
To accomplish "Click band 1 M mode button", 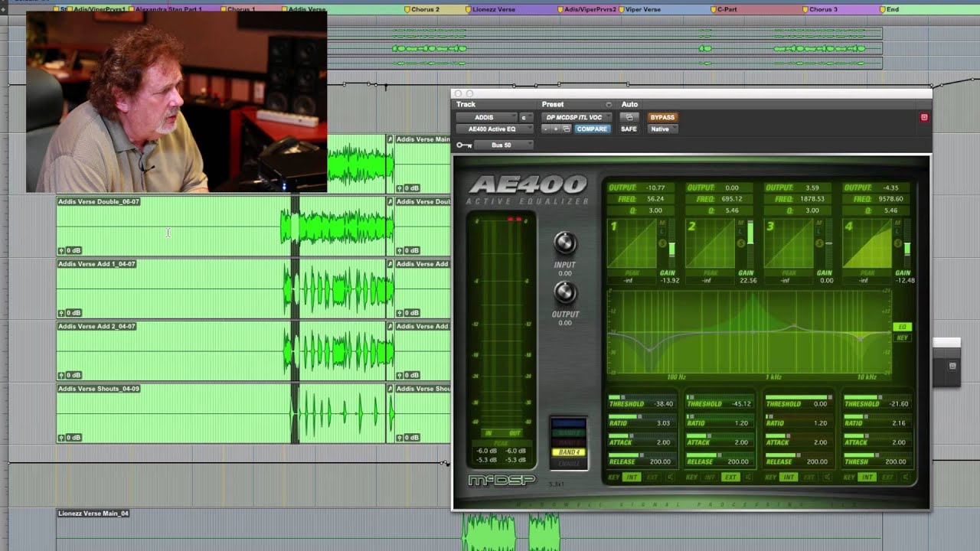I will 662,223.
